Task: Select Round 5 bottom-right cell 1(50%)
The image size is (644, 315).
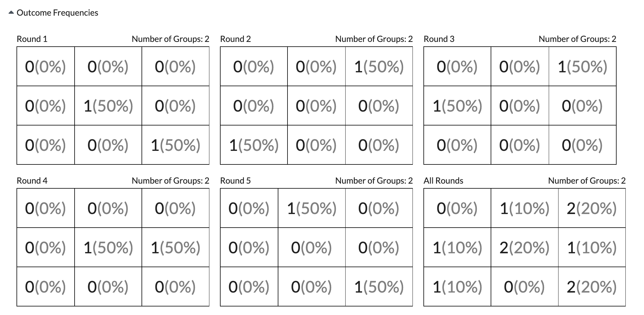Action: pos(379,287)
